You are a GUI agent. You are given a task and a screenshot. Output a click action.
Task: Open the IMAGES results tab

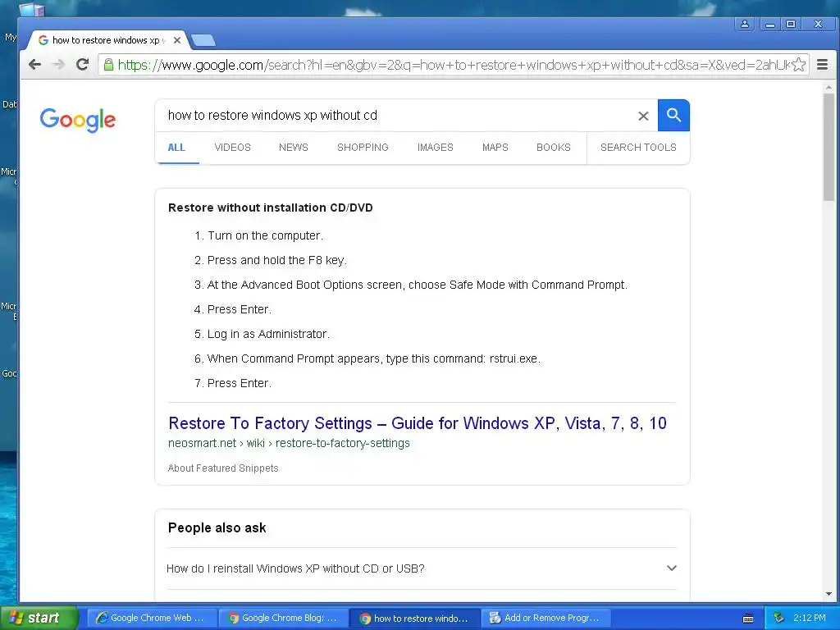click(x=436, y=148)
